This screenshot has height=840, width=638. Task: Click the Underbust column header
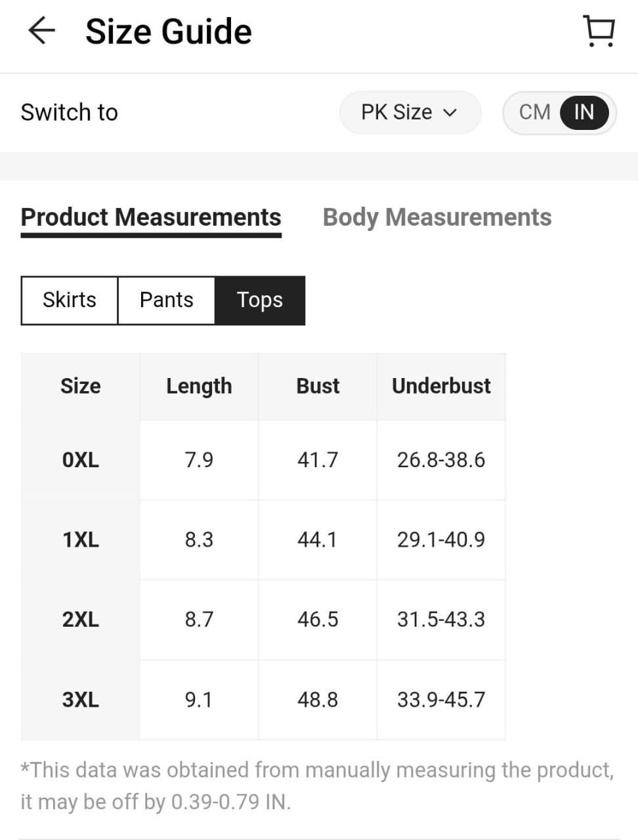pyautogui.click(x=441, y=386)
